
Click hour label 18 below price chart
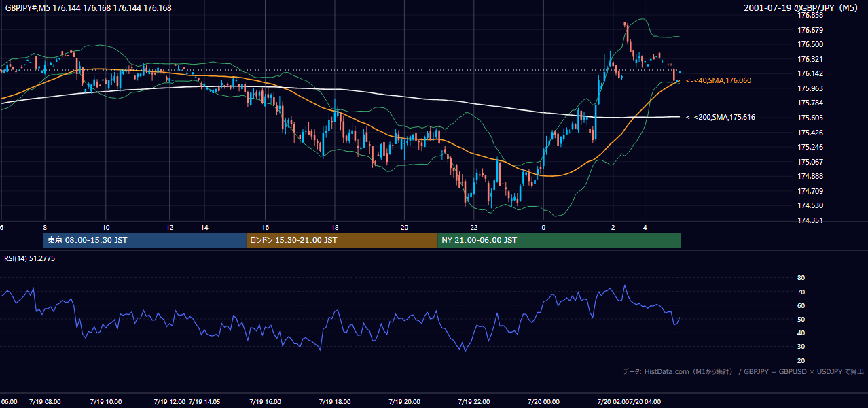335,227
